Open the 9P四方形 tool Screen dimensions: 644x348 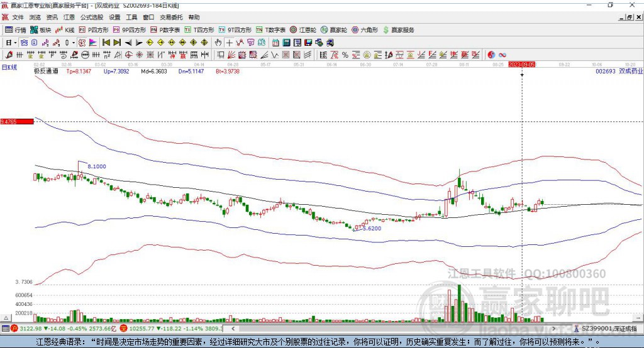(130, 30)
